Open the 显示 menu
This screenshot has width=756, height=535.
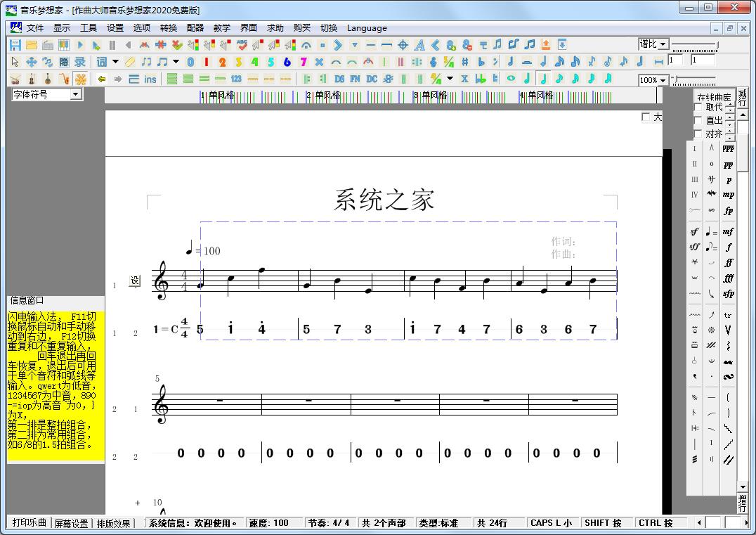pyautogui.click(x=62, y=28)
